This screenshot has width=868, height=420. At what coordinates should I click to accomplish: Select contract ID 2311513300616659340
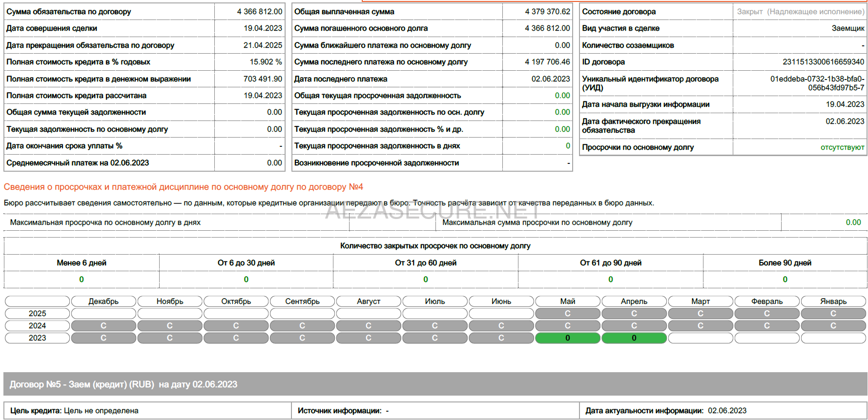click(x=824, y=62)
